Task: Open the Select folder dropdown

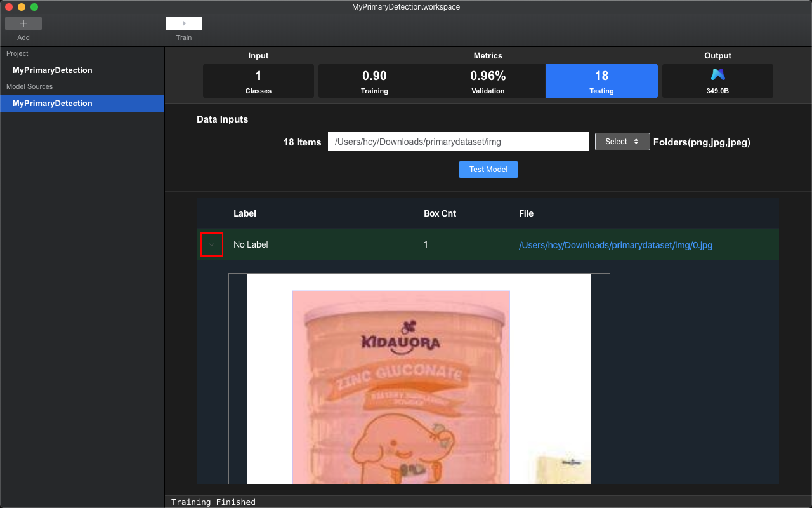Action: point(622,142)
